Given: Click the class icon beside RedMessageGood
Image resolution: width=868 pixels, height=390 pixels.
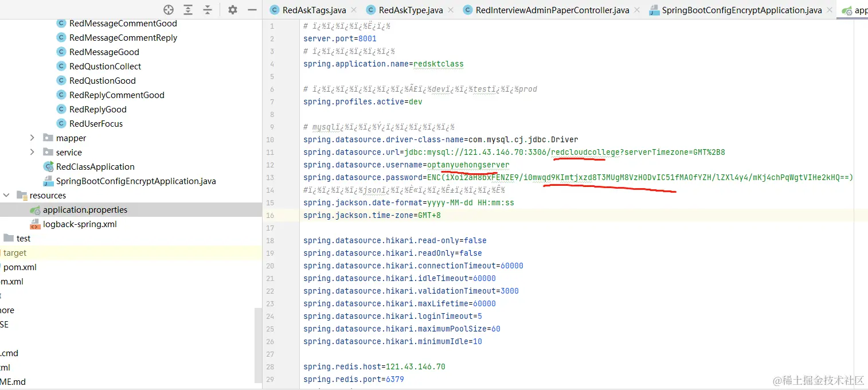Looking at the screenshot, I should coord(61,52).
